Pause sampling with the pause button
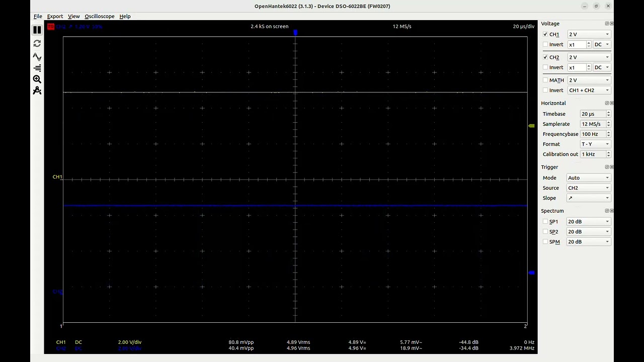This screenshot has height=362, width=644. pyautogui.click(x=37, y=30)
